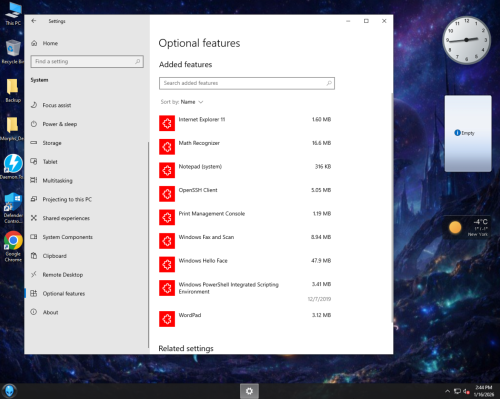Viewport: 500px width, 399px height.
Task: Open Shared experiences settings
Action: tap(86, 218)
